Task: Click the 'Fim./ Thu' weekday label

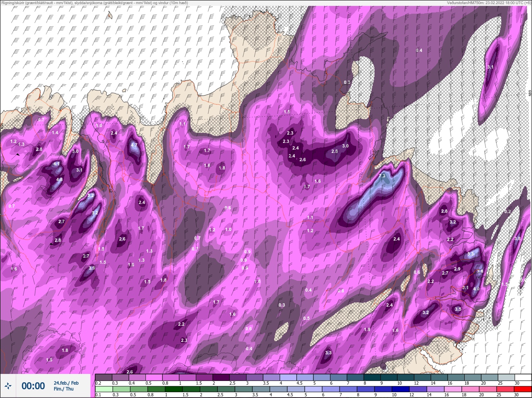Action: tap(64, 389)
